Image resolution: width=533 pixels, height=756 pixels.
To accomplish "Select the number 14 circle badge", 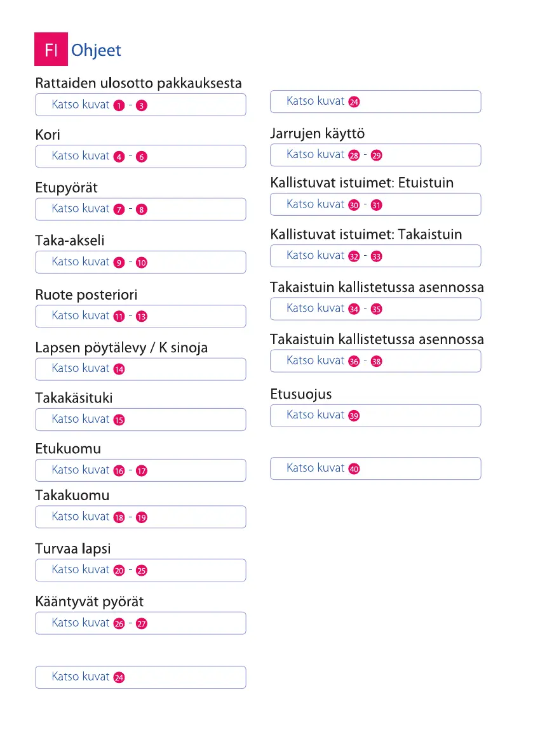I will tap(119, 369).
